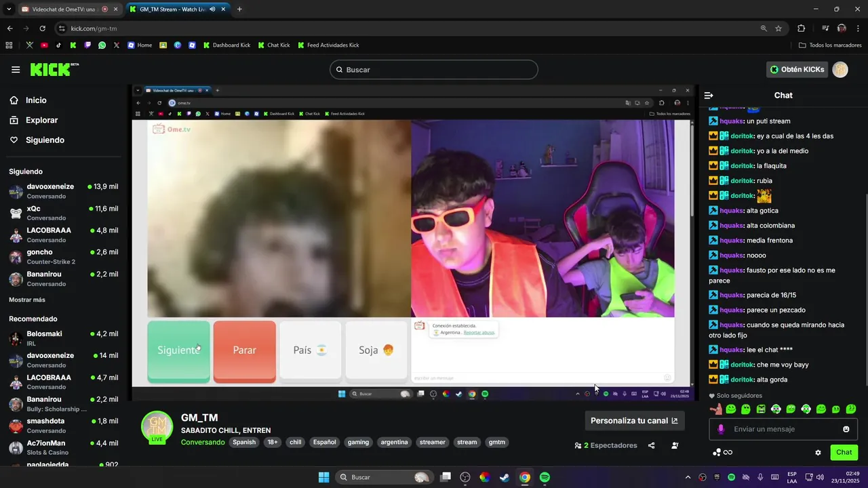Bookmark this page with star icon
The height and width of the screenshot is (488, 868).
pos(778,28)
